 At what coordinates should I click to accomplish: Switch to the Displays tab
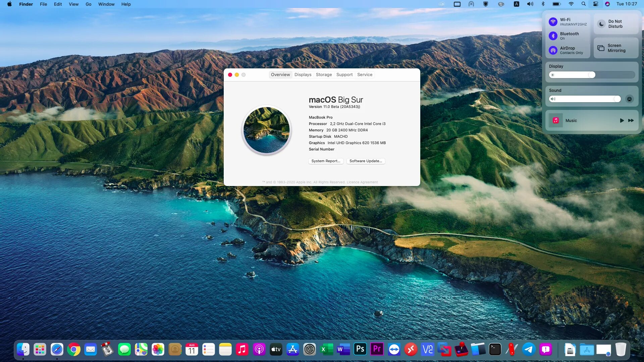303,74
